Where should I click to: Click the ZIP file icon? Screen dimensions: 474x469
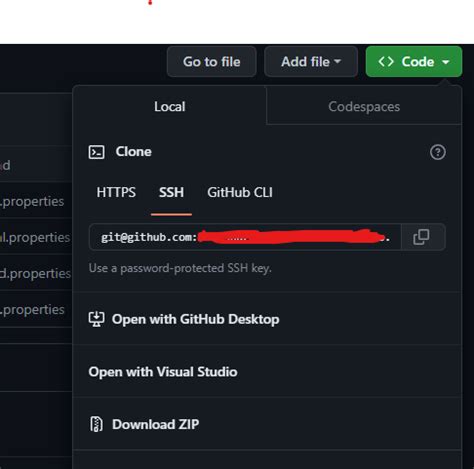(96, 424)
